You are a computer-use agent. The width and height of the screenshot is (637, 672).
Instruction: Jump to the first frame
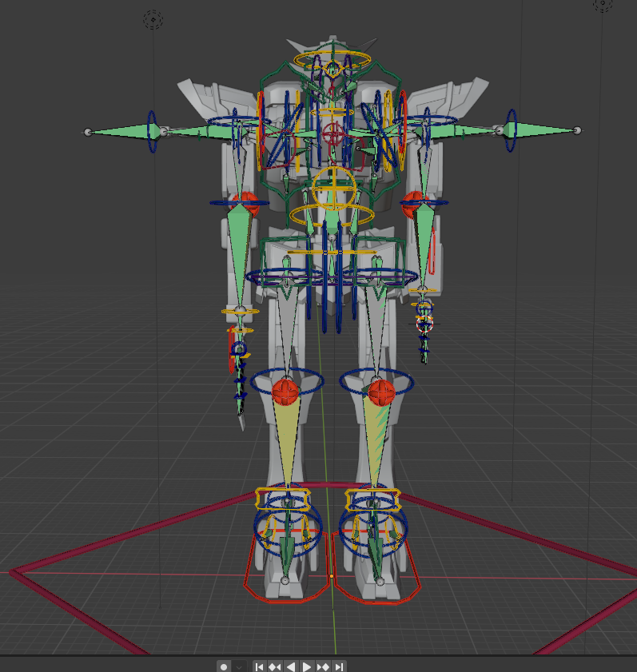(x=259, y=667)
